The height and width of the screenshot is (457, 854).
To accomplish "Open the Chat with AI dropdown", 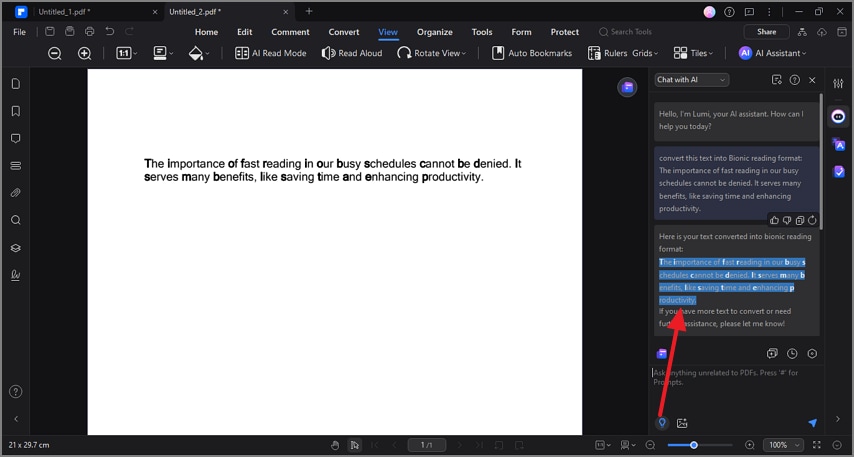I will coord(692,80).
